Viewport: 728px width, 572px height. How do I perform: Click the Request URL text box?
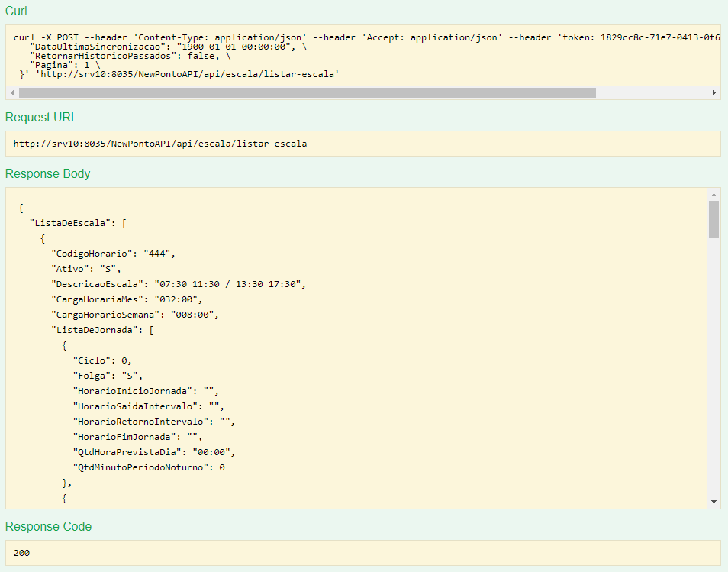point(362,144)
